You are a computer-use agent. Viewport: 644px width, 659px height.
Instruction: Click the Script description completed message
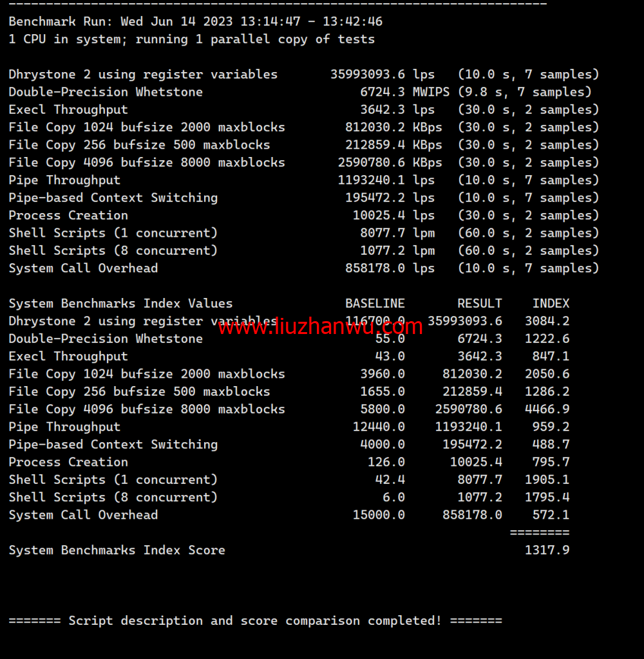(x=255, y=621)
